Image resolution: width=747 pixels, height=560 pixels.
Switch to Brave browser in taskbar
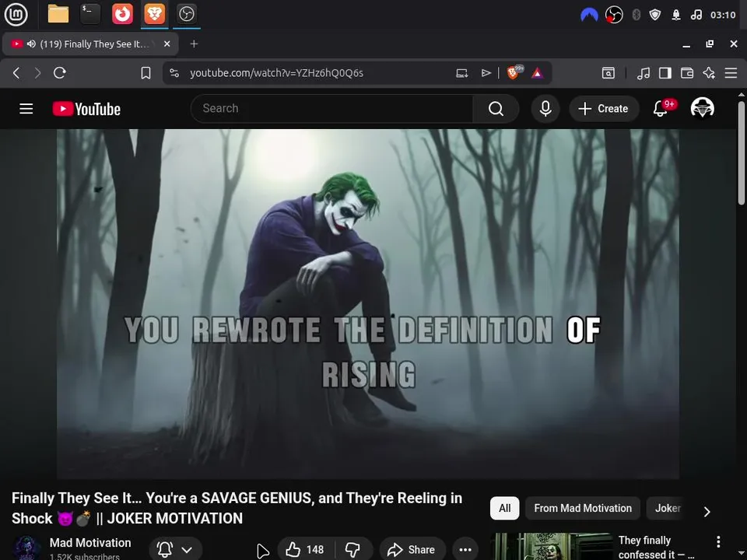click(x=154, y=14)
